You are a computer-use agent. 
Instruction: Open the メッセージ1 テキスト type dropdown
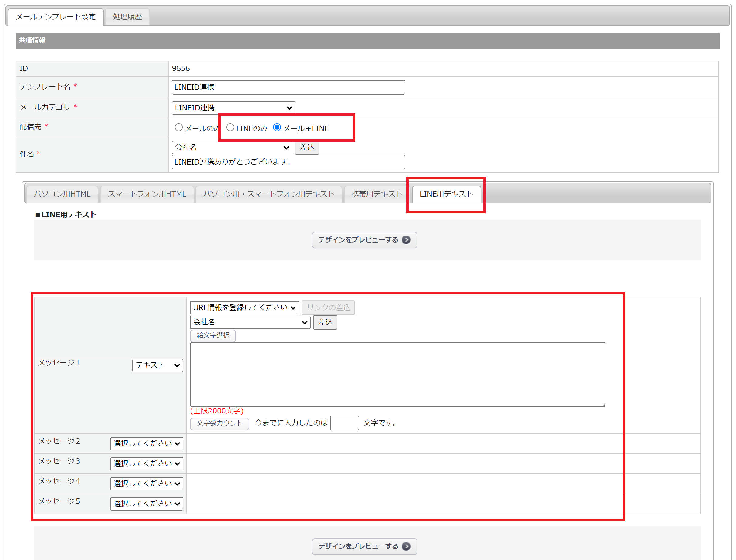tap(157, 365)
